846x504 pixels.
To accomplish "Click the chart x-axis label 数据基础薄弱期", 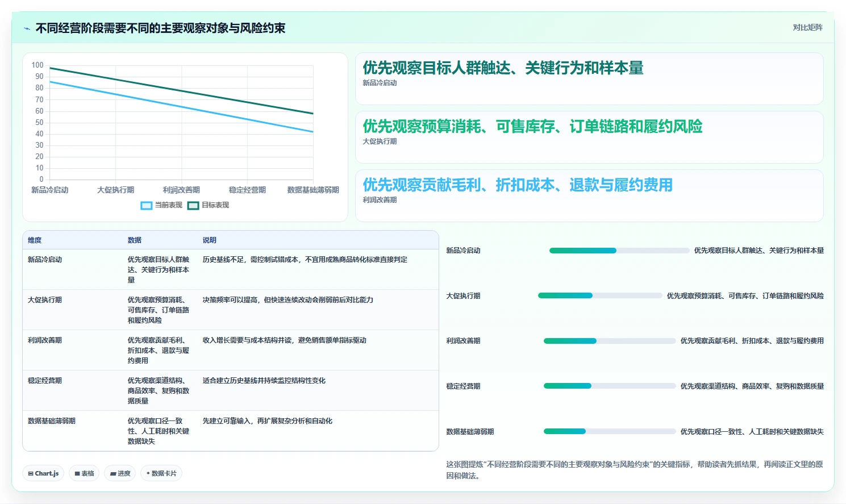I will pyautogui.click(x=313, y=190).
